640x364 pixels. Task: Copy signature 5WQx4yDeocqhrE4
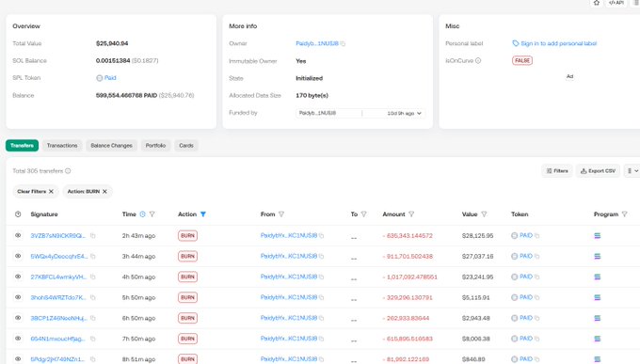click(92, 256)
